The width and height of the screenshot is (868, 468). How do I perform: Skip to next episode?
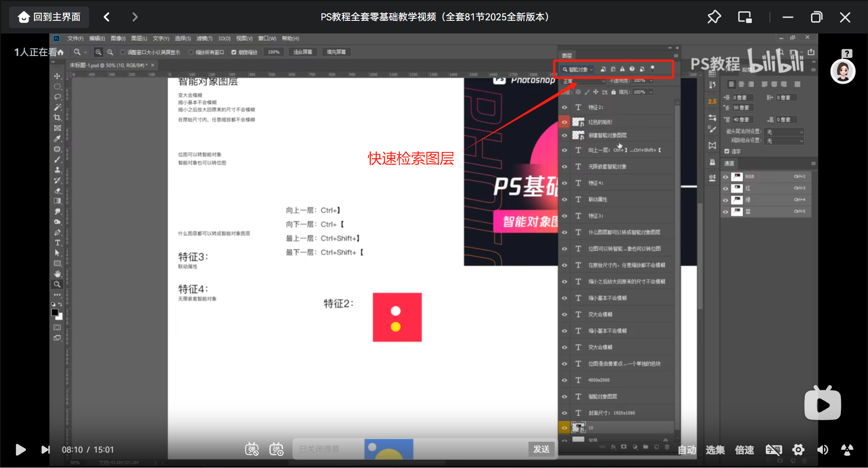coord(46,449)
